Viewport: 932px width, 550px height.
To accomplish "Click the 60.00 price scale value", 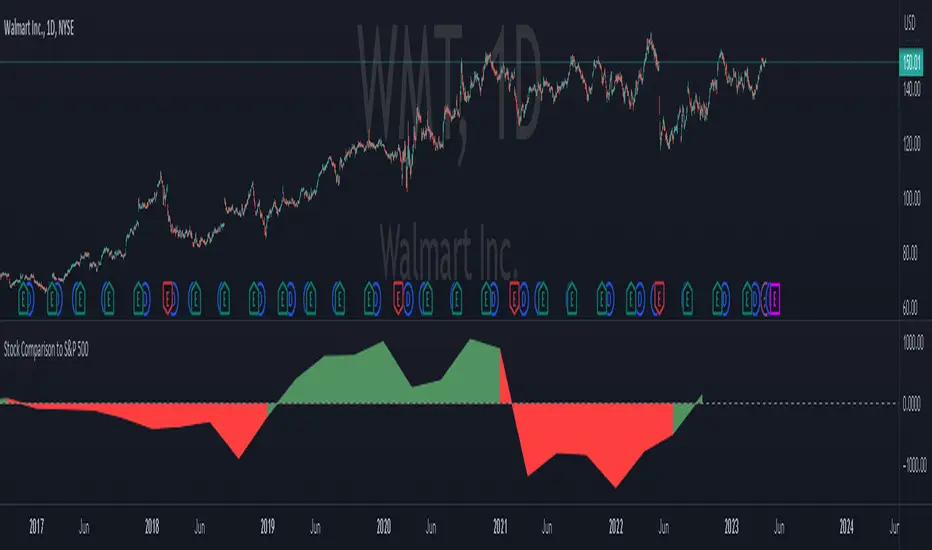I will coord(911,307).
